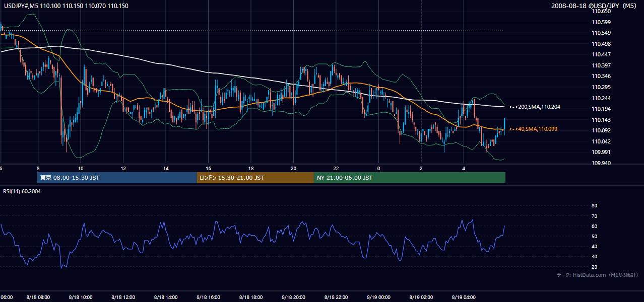Click RSI scale value 70
This screenshot has height=302, width=644.
(594, 216)
